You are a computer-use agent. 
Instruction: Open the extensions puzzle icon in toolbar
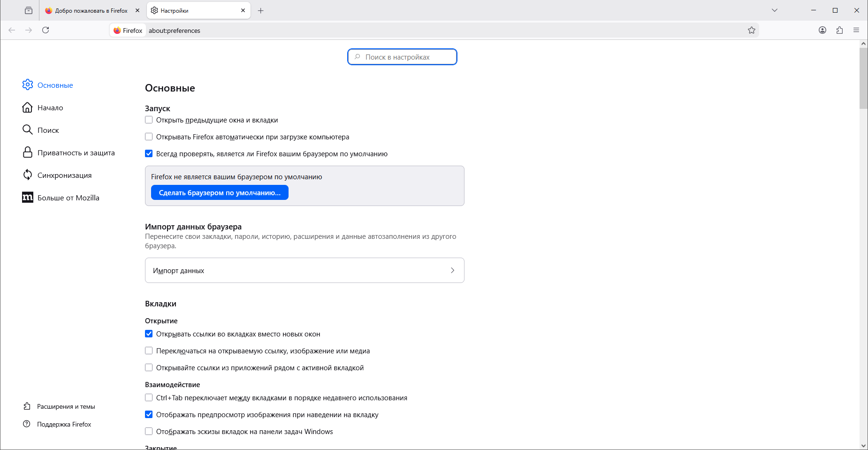click(x=839, y=30)
